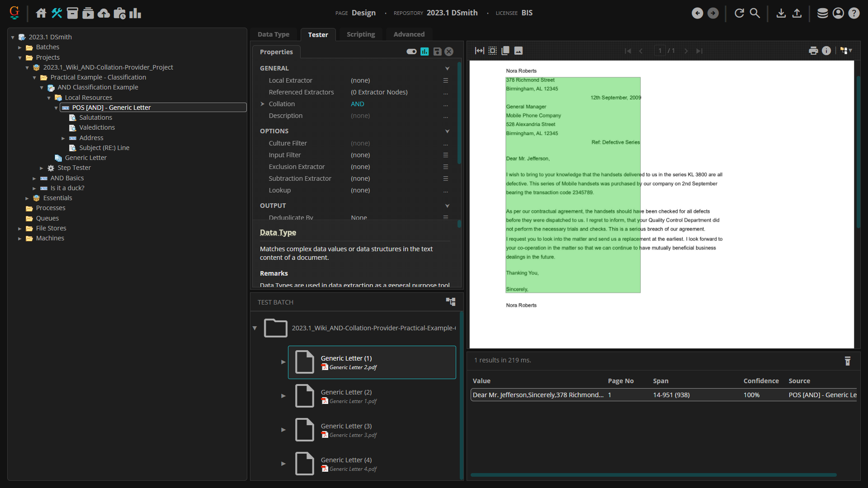Open the Stats bar chart page icon
Screen dimensions: 868x488
pyautogui.click(x=135, y=13)
